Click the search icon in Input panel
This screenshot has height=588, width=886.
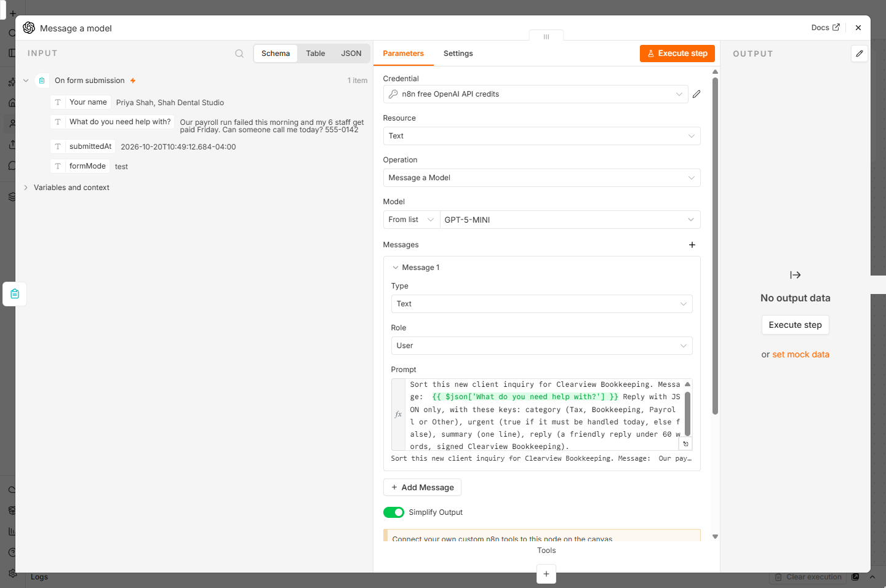[239, 54]
